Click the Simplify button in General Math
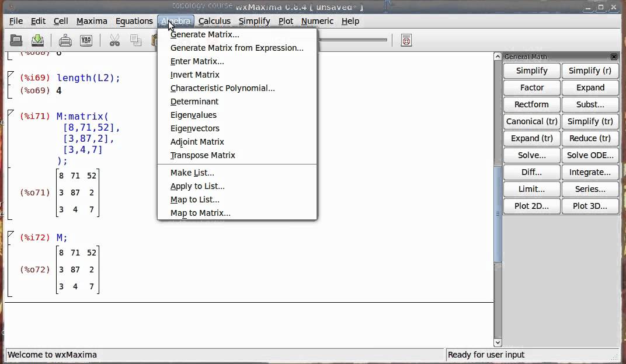Viewport: 626px width, 364px height. tap(532, 71)
